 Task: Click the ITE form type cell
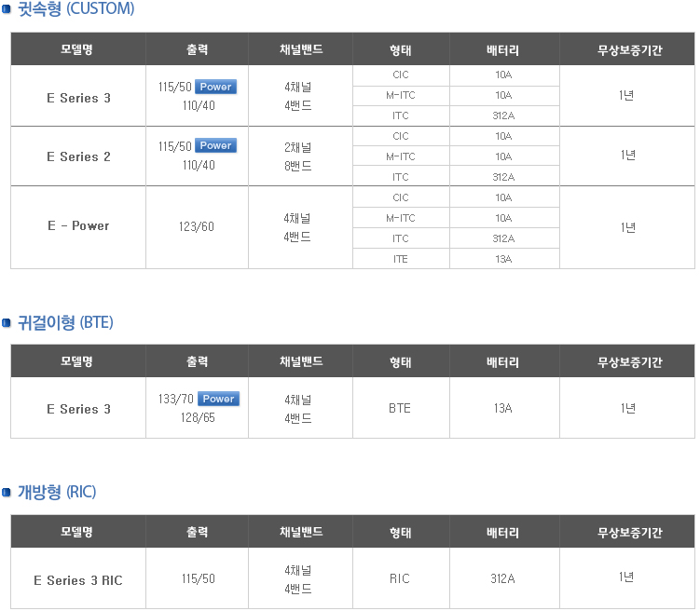(x=401, y=259)
